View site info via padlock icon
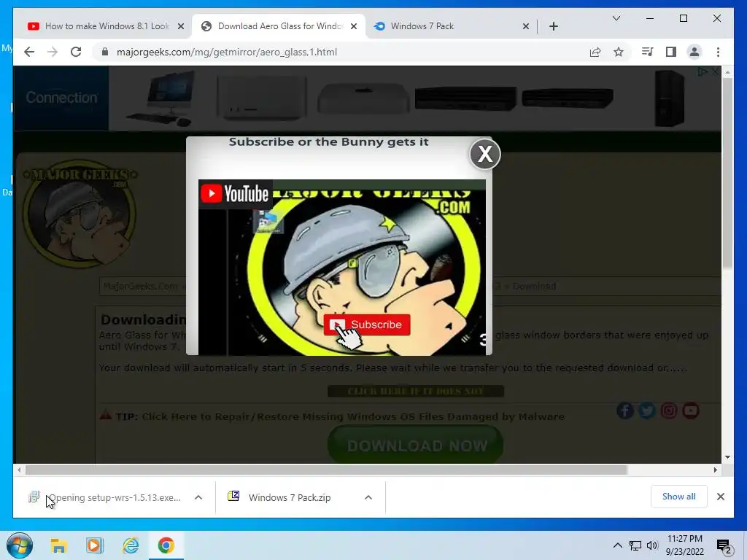Image resolution: width=747 pixels, height=560 pixels. pos(105,52)
